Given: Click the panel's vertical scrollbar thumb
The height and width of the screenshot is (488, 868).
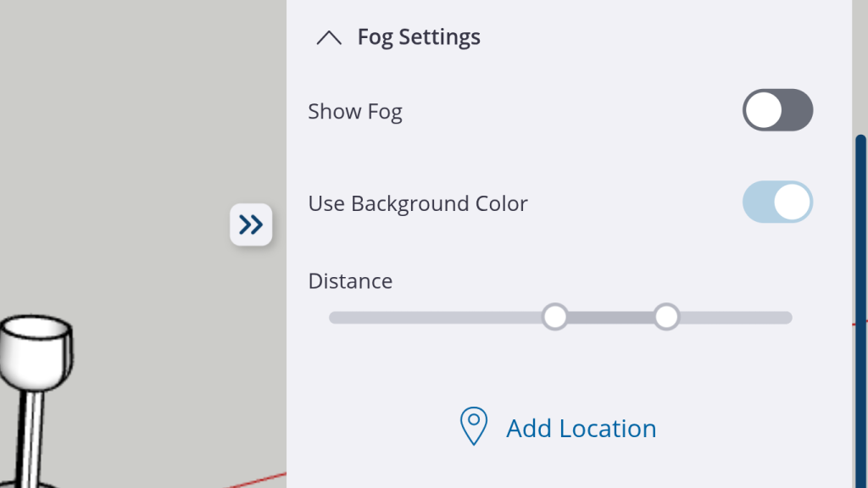Looking at the screenshot, I should (860, 297).
